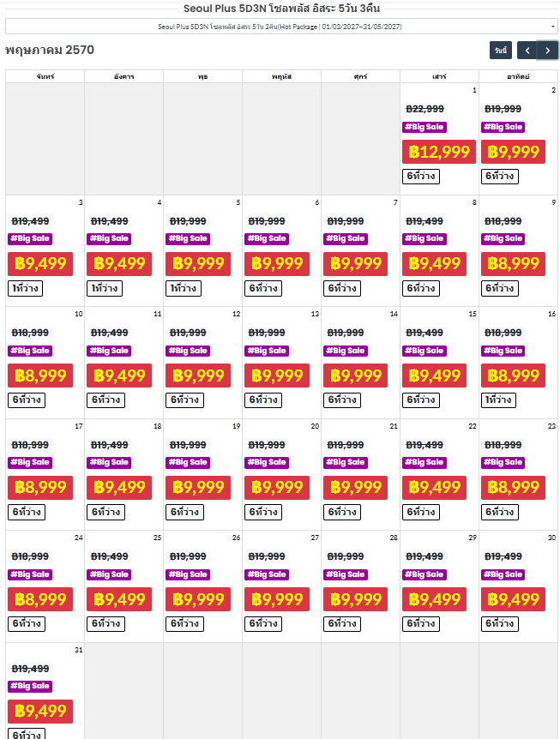This screenshot has height=739, width=560.
Task: Click seats available badge on May 4
Action: [104, 288]
